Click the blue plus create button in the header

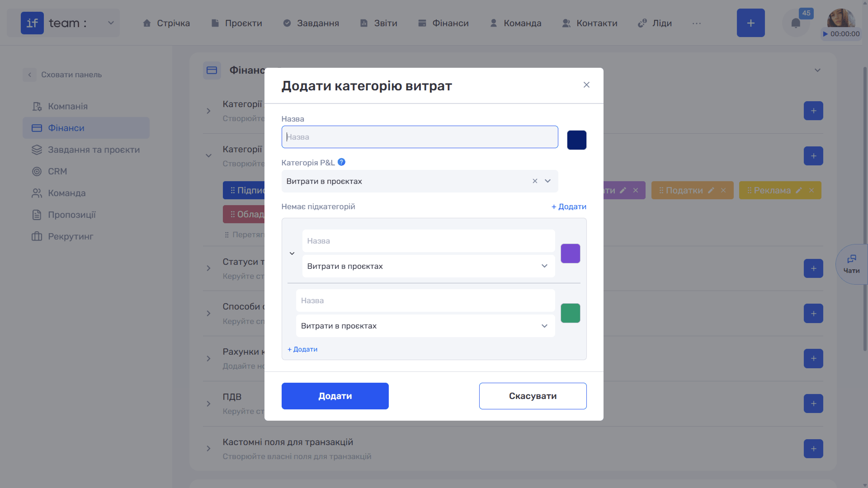(750, 23)
